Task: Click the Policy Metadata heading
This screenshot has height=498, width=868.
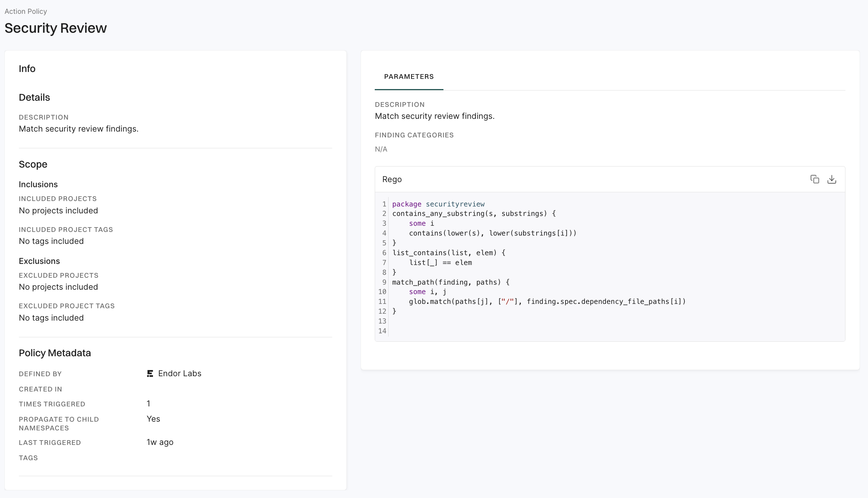Action: pos(55,353)
